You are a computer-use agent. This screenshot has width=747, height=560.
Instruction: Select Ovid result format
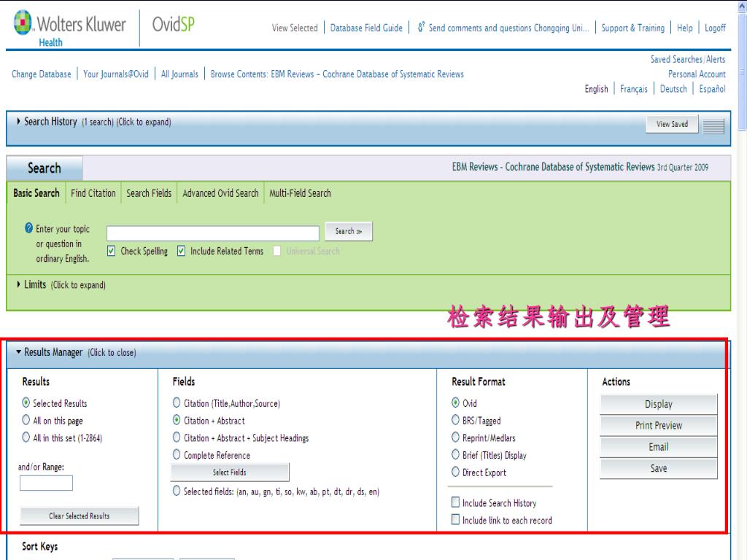(455, 402)
